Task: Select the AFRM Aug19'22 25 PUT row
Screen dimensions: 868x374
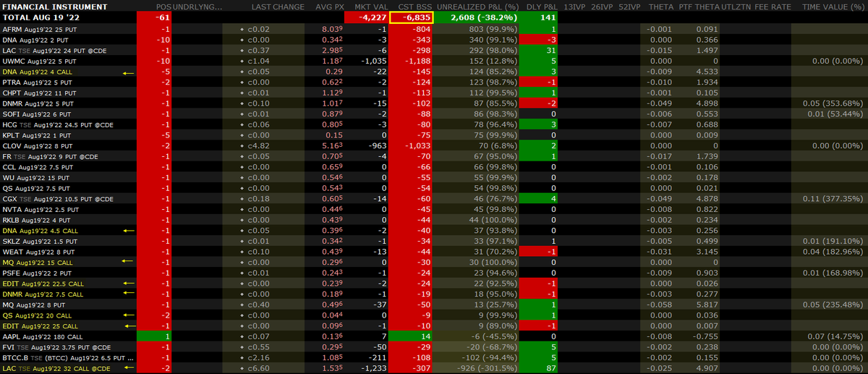Action: (434, 28)
